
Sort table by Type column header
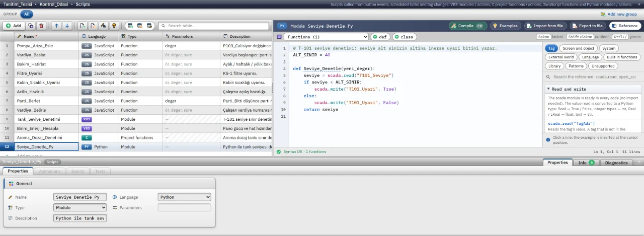pyautogui.click(x=140, y=36)
